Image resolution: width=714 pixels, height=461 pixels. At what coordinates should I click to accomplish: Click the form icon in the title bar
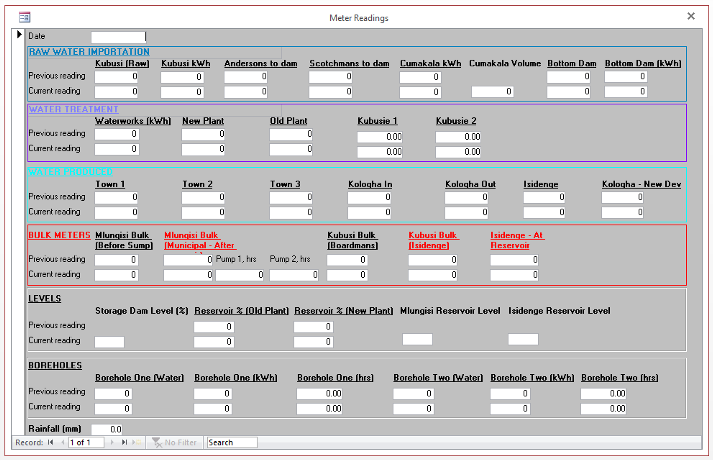(x=25, y=17)
